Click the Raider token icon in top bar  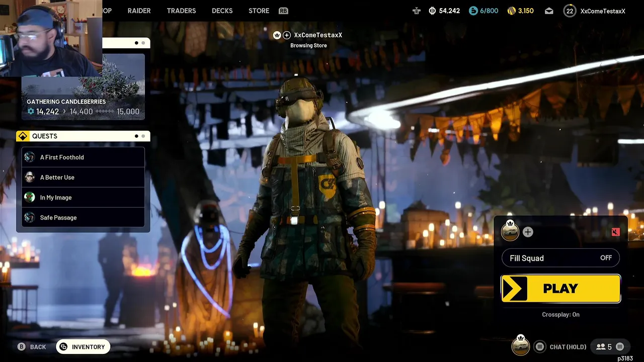pyautogui.click(x=416, y=11)
